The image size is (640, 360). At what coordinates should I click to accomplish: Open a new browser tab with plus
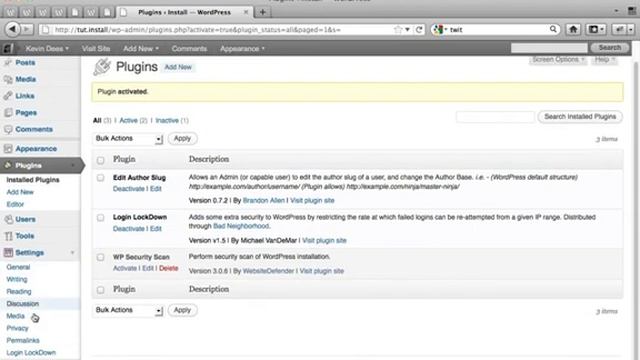click(262, 12)
